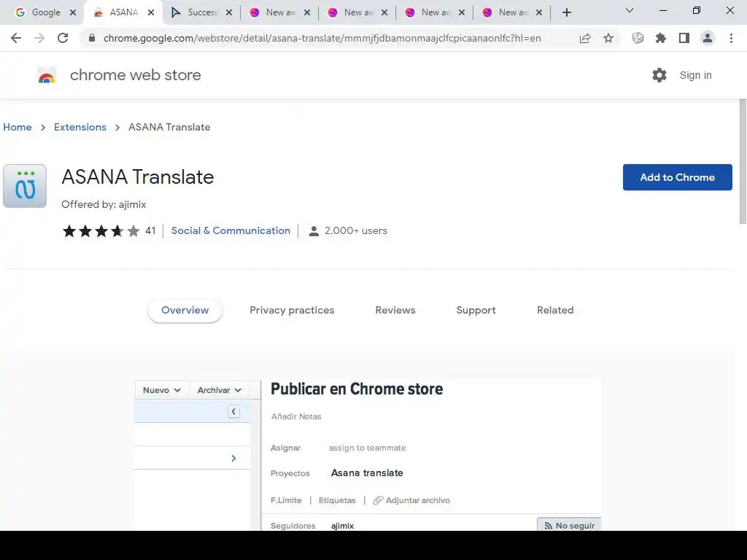Switch to the Success tab

pos(201,12)
